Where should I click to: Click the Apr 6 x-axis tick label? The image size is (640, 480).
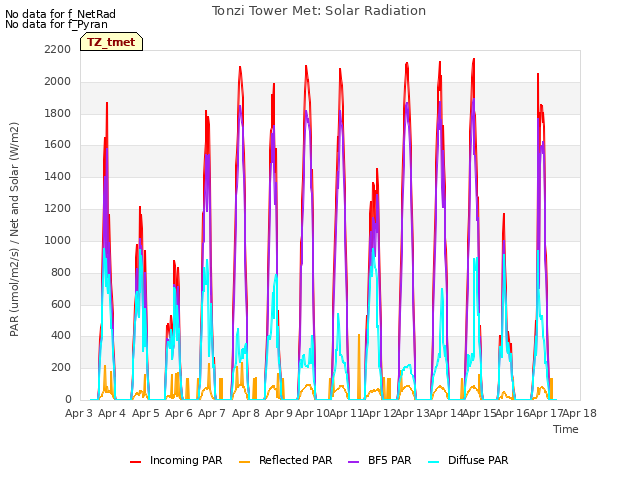click(x=179, y=413)
